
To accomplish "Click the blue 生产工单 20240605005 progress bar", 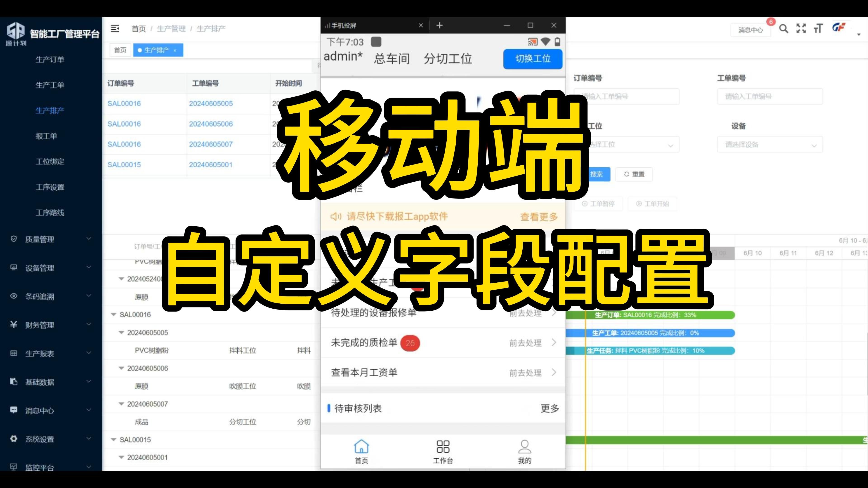I will pos(650,333).
